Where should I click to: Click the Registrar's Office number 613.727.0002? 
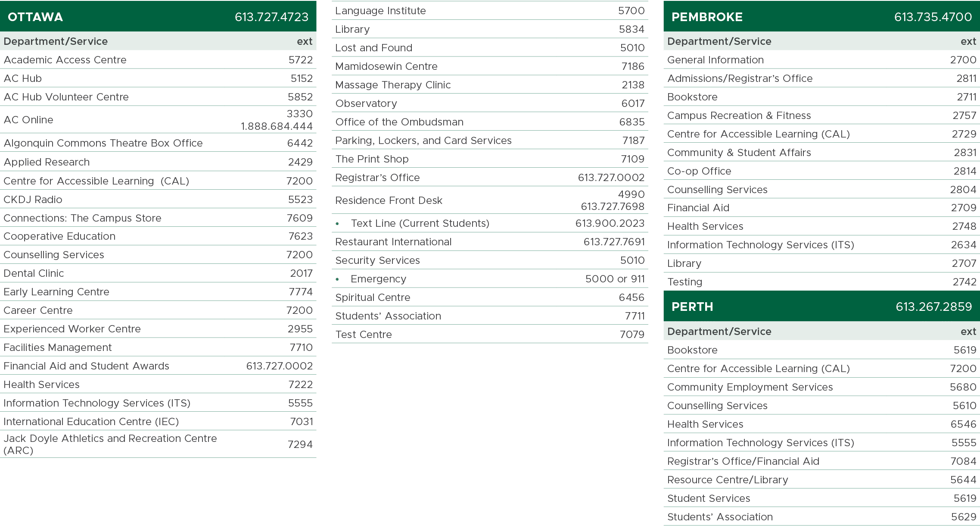pyautogui.click(x=611, y=178)
